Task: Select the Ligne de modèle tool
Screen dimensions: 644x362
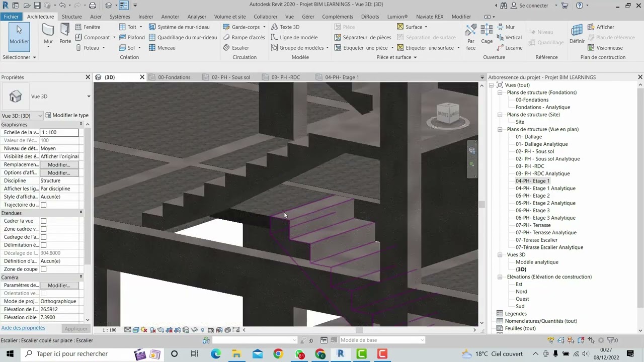Action: [294, 37]
